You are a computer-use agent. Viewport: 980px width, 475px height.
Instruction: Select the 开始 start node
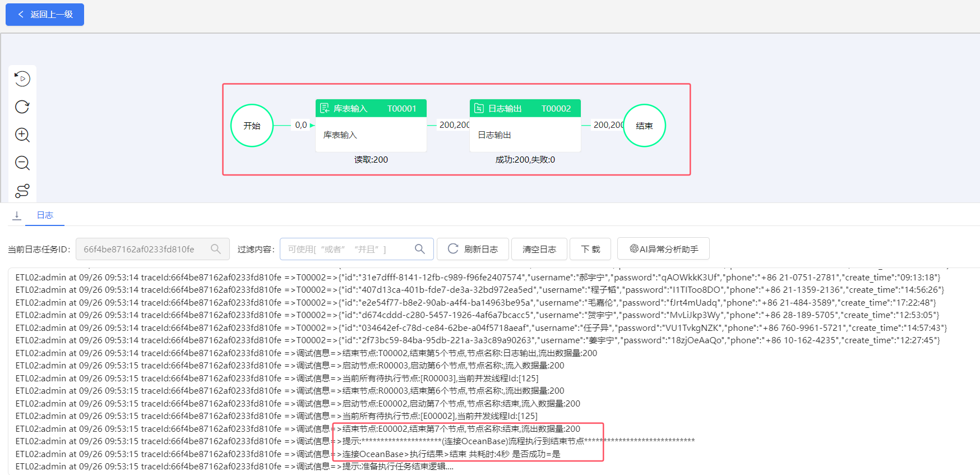click(252, 126)
